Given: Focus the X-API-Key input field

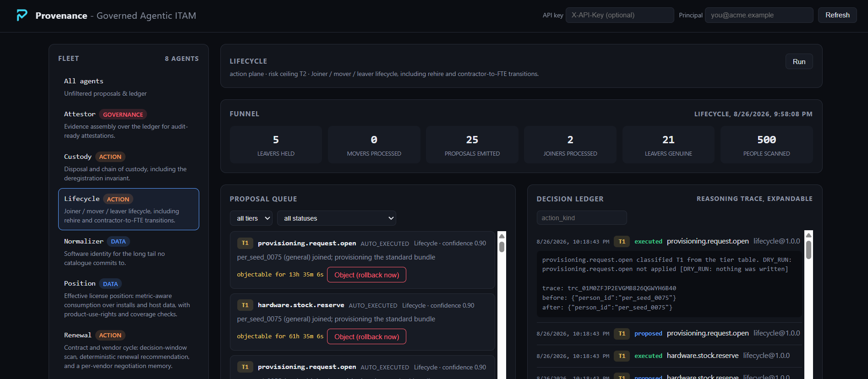Looking at the screenshot, I should click(619, 15).
